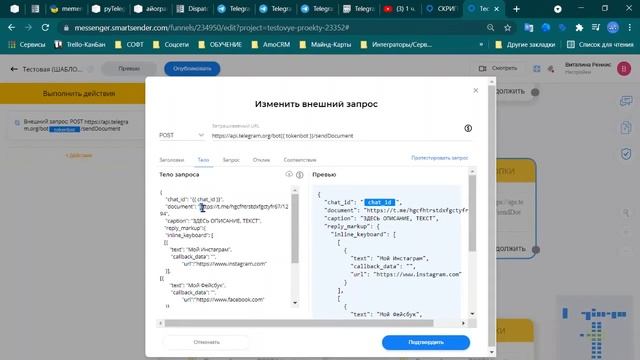640x360 pixels.
Task: Close the Изменить внешний запрос dialog
Action: click(x=476, y=90)
